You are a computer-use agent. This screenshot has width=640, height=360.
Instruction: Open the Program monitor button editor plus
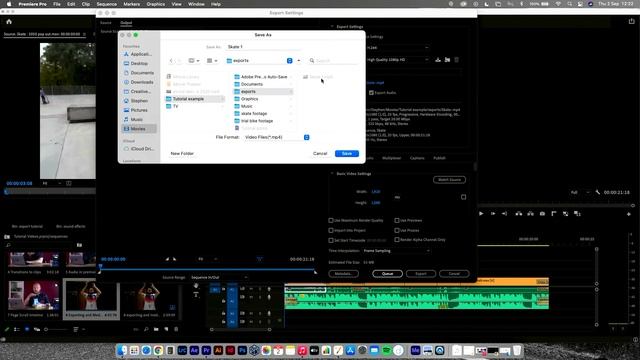tap(629, 214)
